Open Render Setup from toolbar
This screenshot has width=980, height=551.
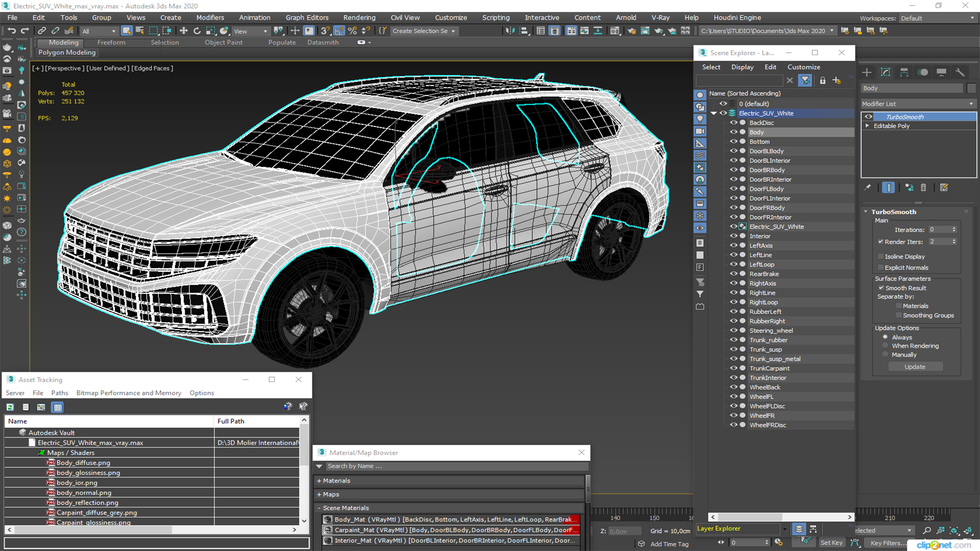tap(632, 31)
